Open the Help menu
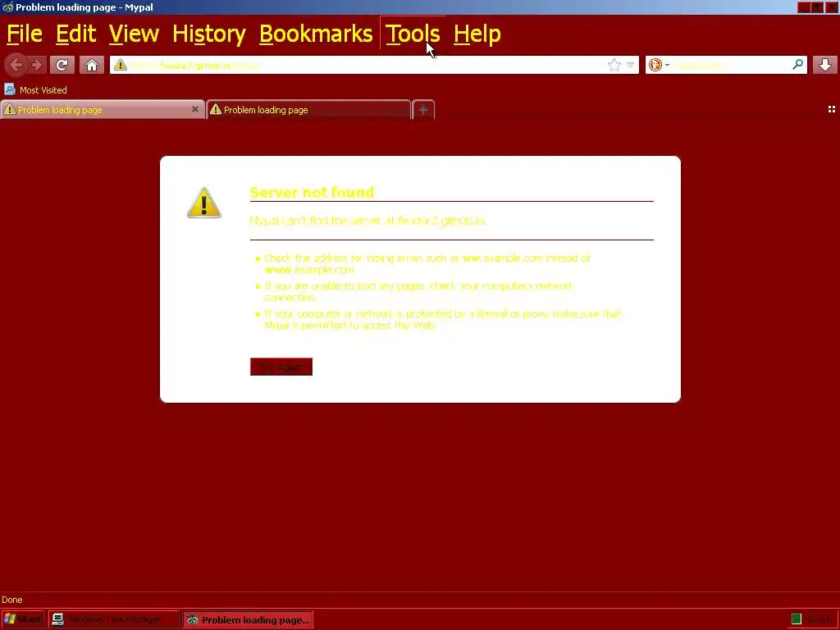Screen dimensions: 840x630 coord(477,34)
